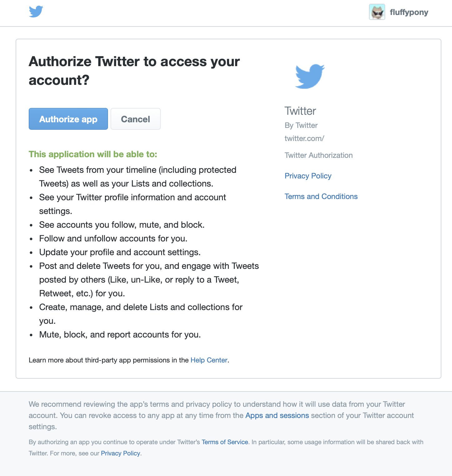452x476 pixels.
Task: Click the Twitter app name in the sidebar
Action: (x=300, y=111)
